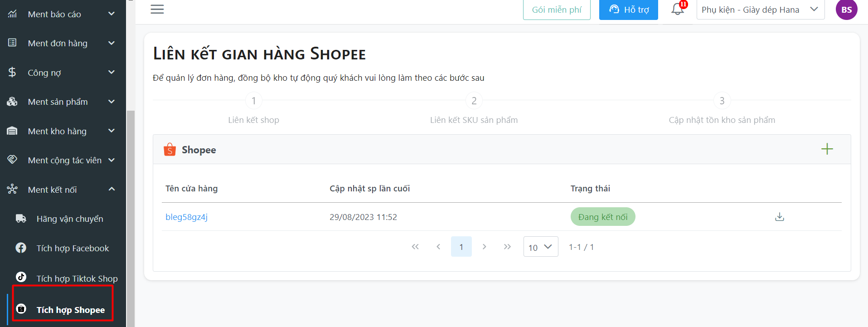
Task: Go to the first page of results
Action: (x=415, y=247)
